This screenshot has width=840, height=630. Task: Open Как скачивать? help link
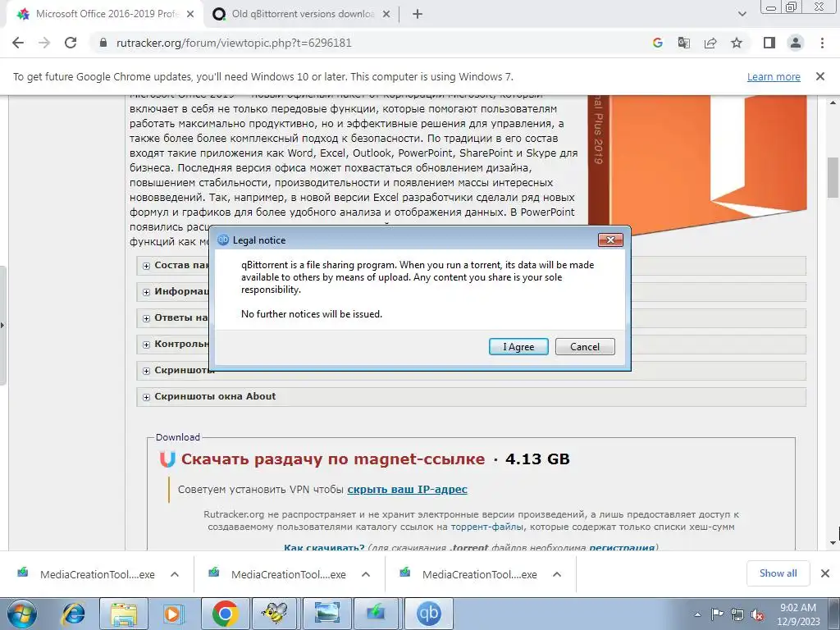coord(324,547)
